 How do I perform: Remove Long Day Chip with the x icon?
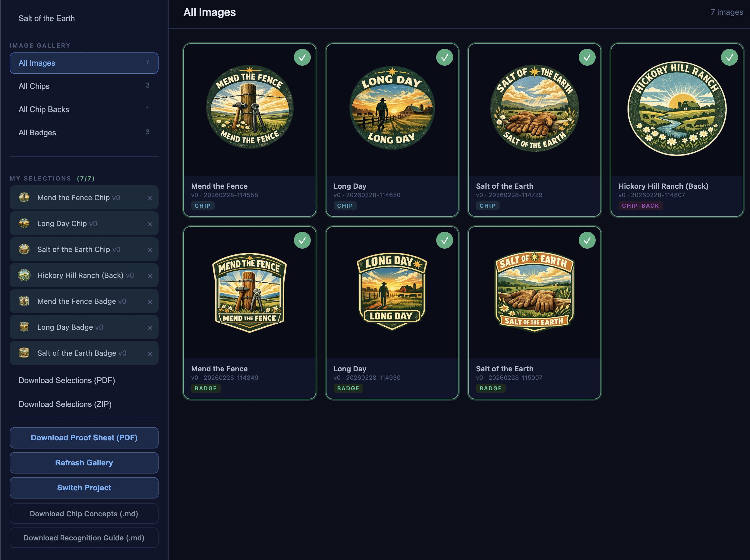coord(150,224)
